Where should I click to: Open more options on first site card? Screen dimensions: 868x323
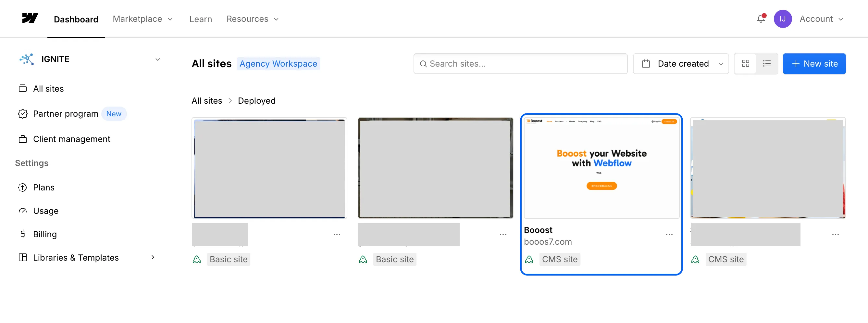(337, 234)
